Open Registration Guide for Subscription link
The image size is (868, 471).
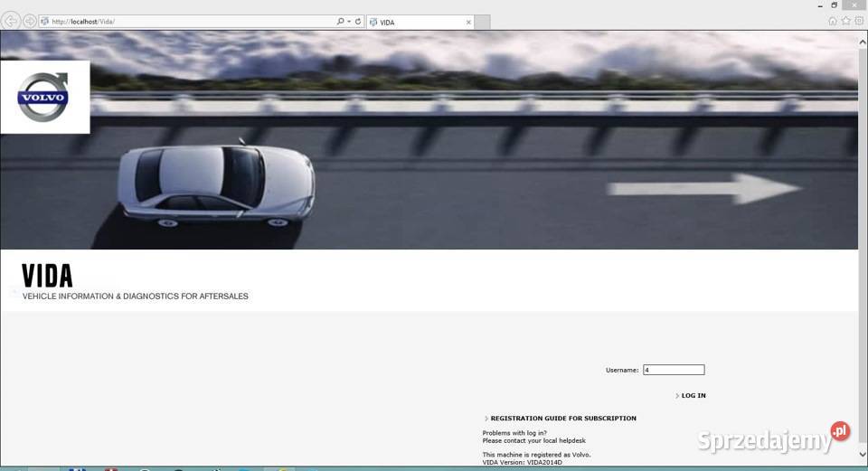(563, 418)
